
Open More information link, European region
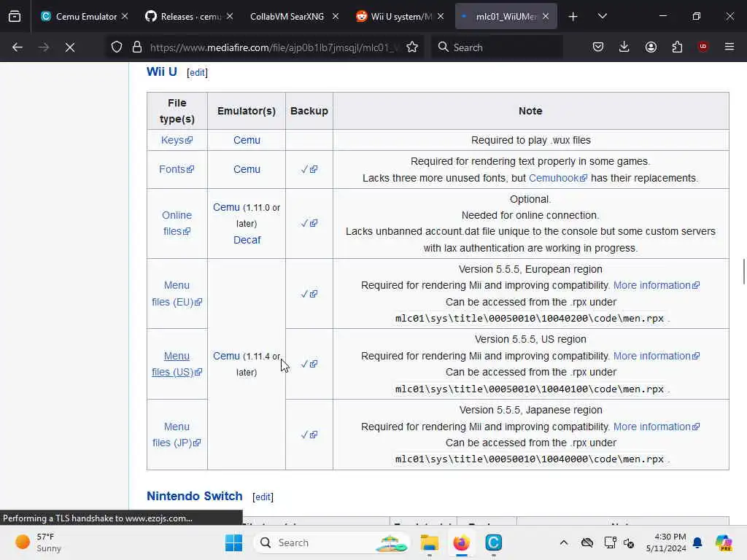pos(657,285)
